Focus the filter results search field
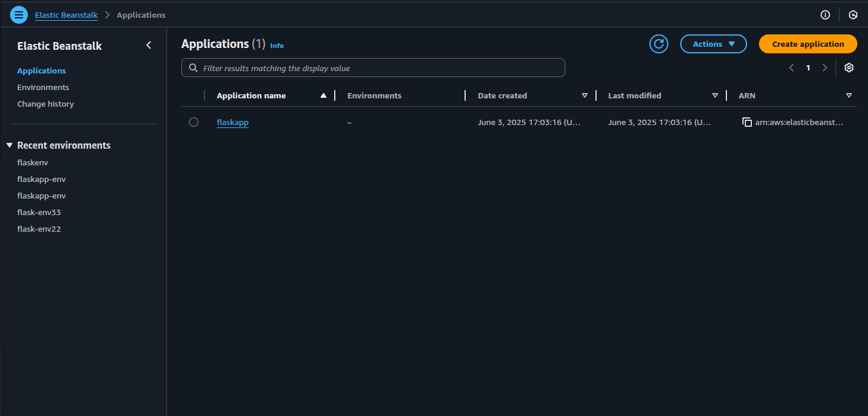Viewport: 868px width, 416px height. (x=373, y=68)
